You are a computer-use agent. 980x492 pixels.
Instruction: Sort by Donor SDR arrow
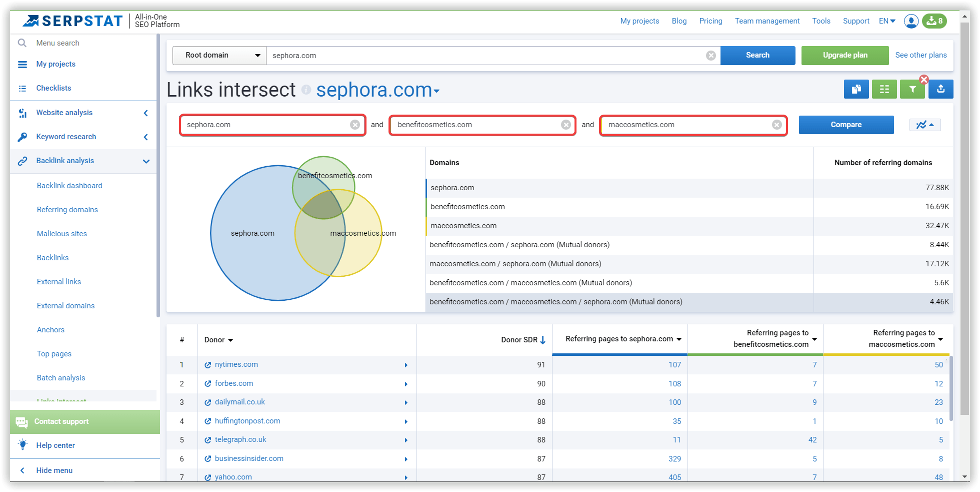543,340
